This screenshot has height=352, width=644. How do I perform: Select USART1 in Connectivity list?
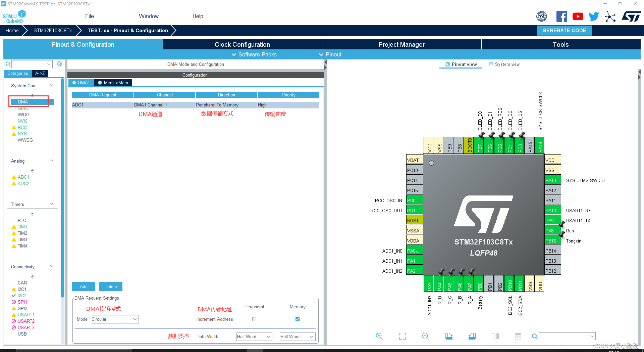[x=26, y=315]
